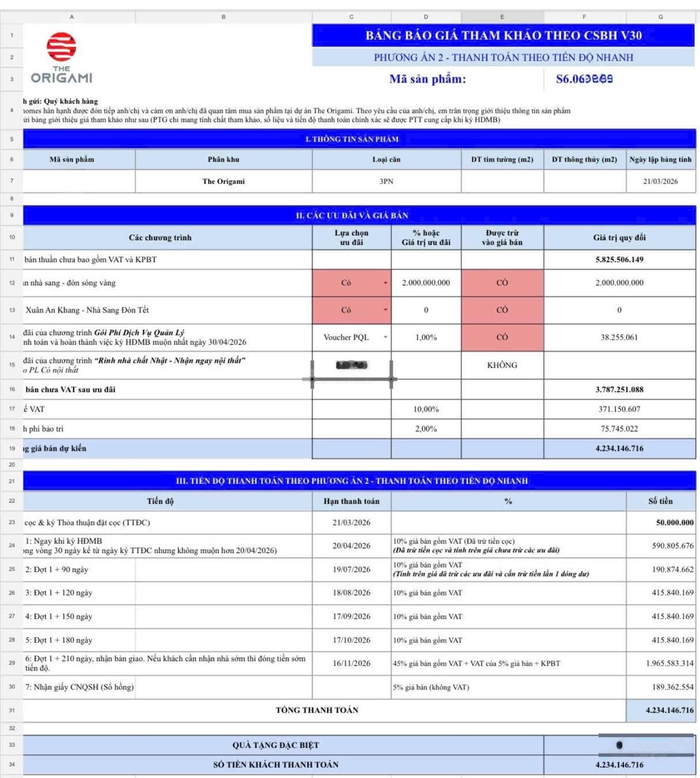Click the 'TỔNG THANH TOÁN' row label
700x778 pixels.
[x=317, y=710]
